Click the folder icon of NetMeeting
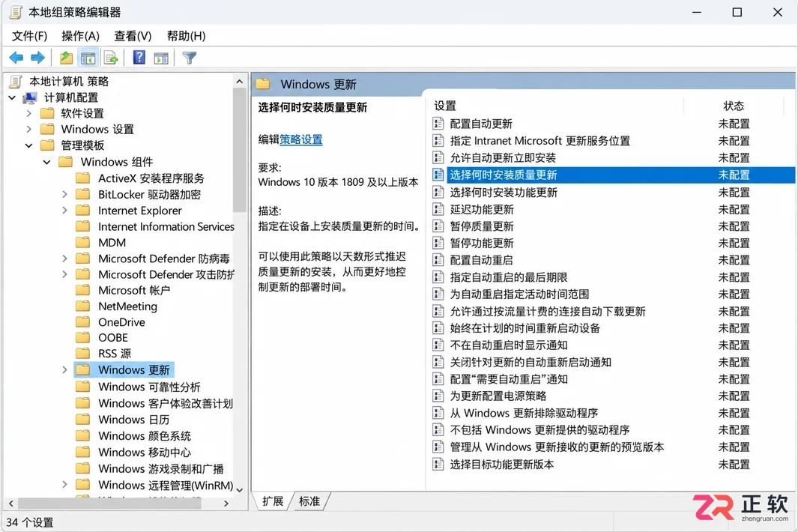 coord(83,306)
